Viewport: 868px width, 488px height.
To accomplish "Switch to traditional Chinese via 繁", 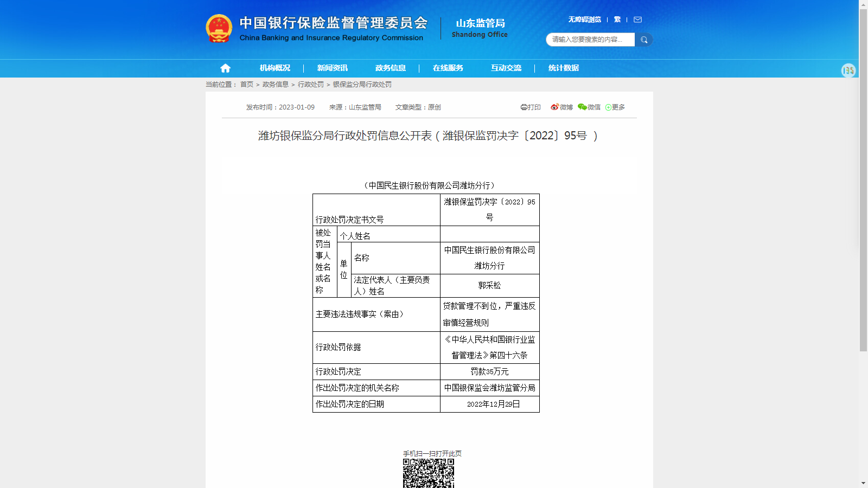I will point(617,20).
